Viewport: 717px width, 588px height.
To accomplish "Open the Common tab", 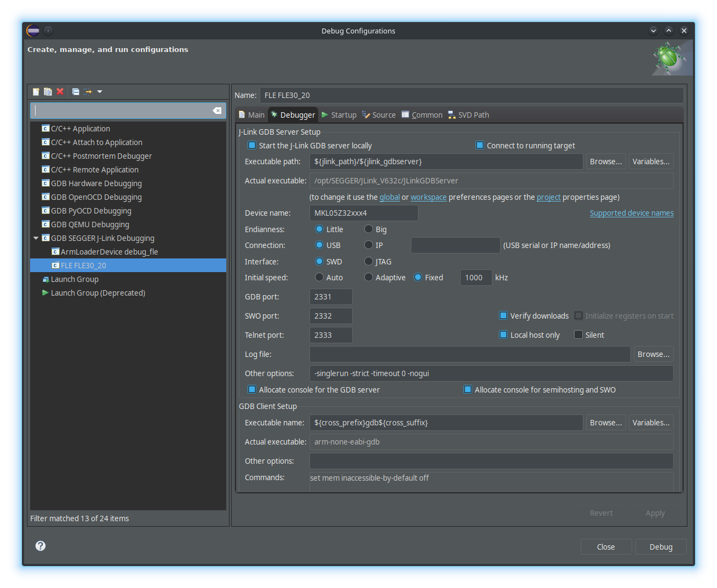I will click(x=422, y=115).
